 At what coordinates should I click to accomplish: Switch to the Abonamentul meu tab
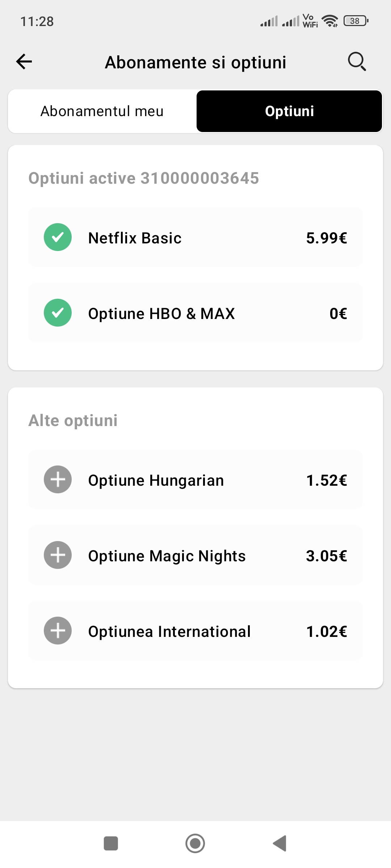102,111
